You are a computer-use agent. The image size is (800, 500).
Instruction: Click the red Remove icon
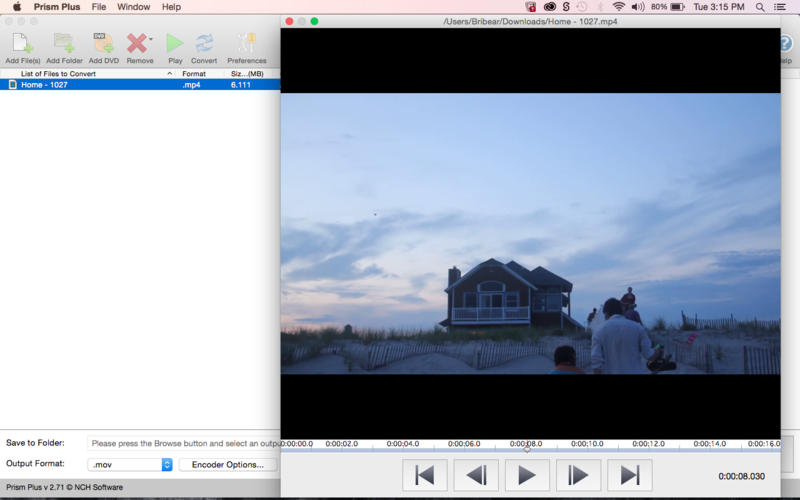tap(137, 43)
